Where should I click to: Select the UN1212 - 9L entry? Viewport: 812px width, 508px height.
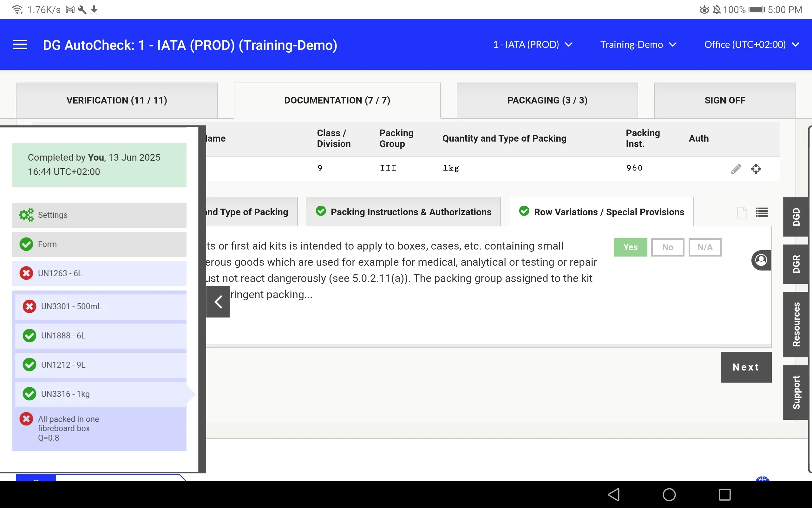pos(101,365)
